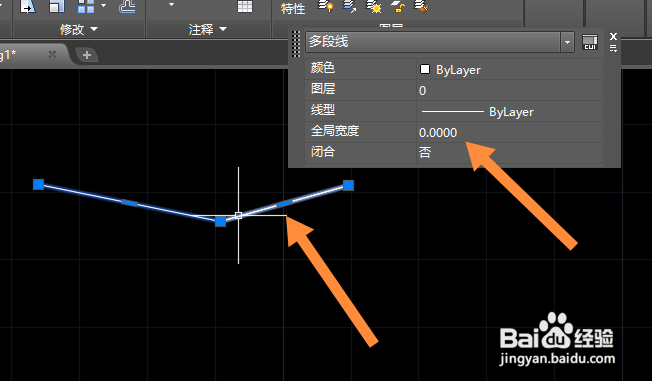Screen dimensions: 652x381
Task: Click the thaw all layers sun icon
Action: click(373, 6)
